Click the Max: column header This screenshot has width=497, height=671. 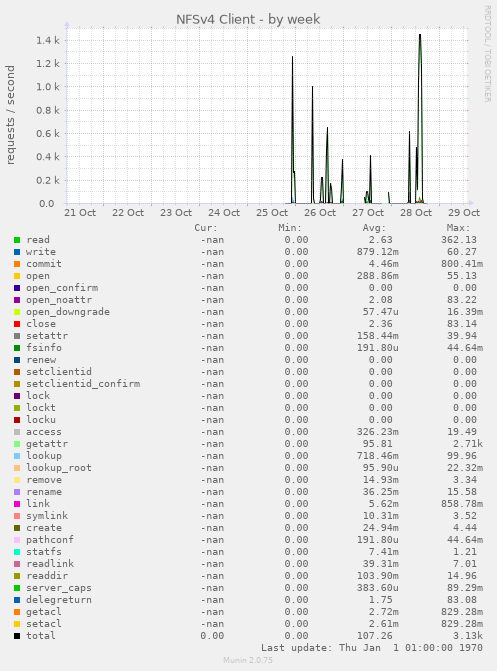tap(458, 228)
